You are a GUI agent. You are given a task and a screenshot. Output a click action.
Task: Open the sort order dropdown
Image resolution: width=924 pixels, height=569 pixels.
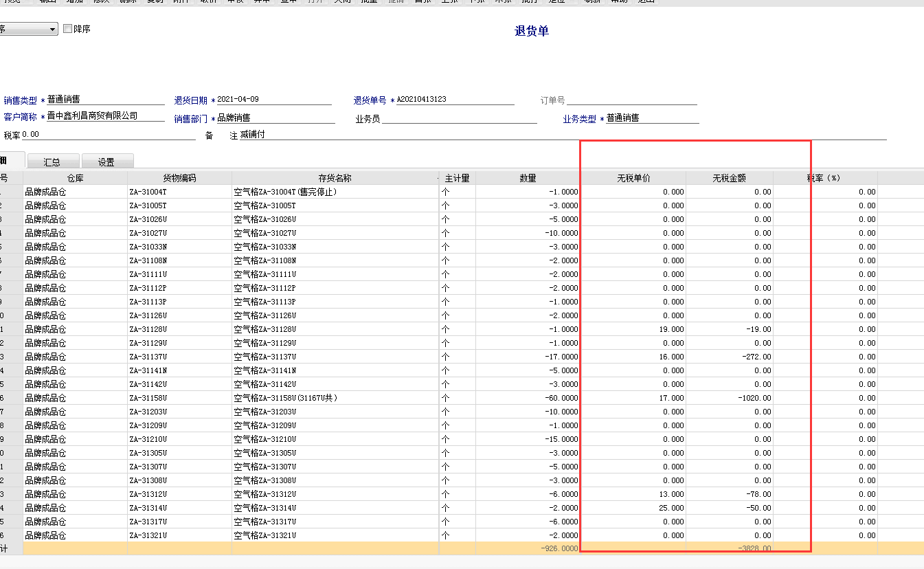point(53,30)
